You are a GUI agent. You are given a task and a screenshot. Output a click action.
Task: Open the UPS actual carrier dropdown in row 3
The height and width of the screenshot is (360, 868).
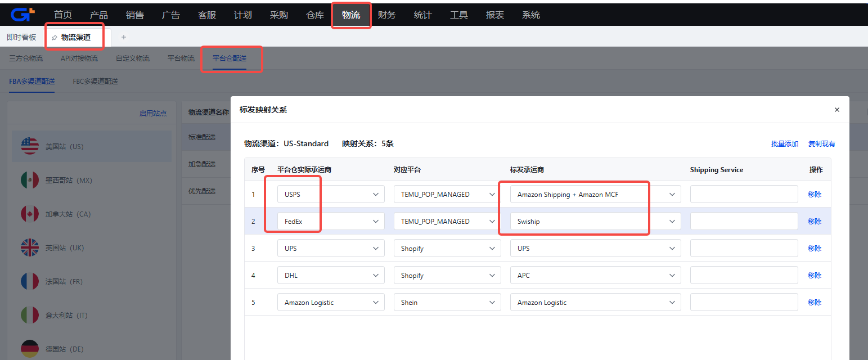point(331,248)
